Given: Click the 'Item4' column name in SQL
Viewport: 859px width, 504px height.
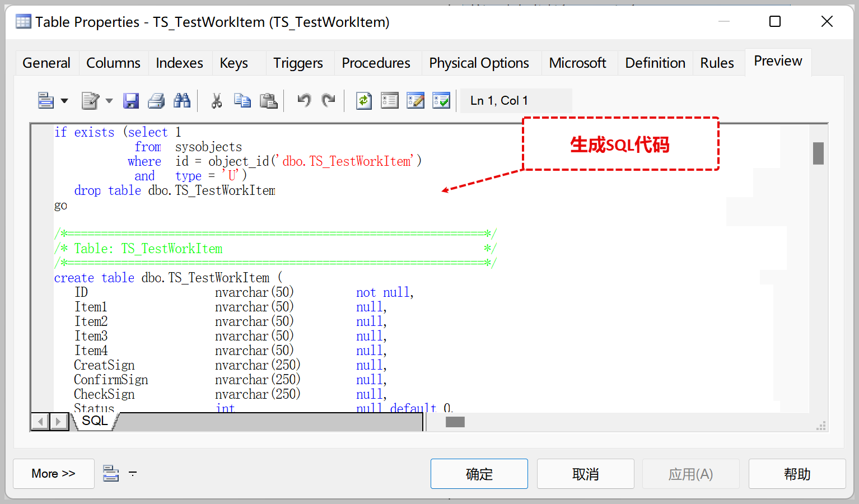Looking at the screenshot, I should 91,351.
